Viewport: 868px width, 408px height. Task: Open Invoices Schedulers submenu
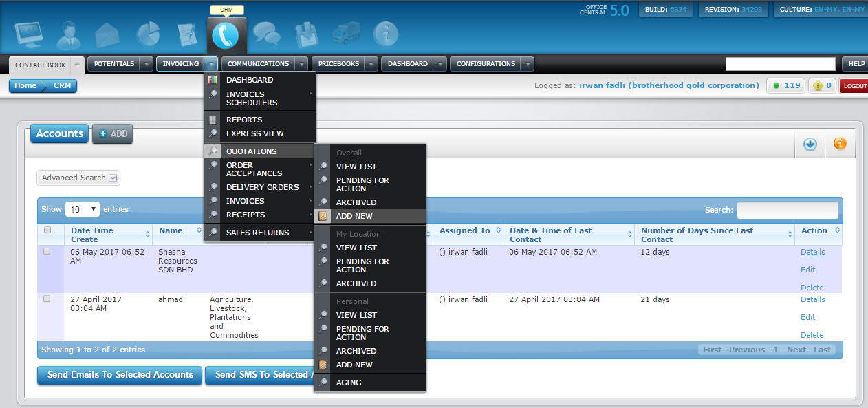click(x=260, y=98)
